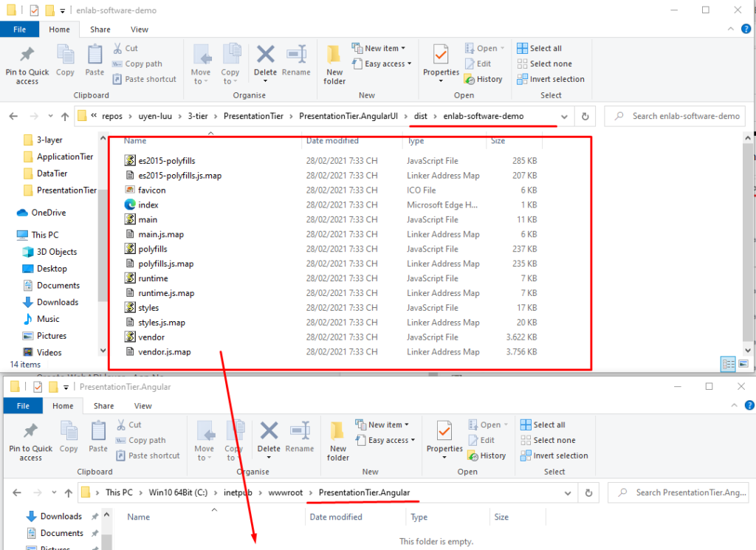The width and height of the screenshot is (756, 550).
Task: Switch to the View ribbon tab
Action: click(139, 30)
